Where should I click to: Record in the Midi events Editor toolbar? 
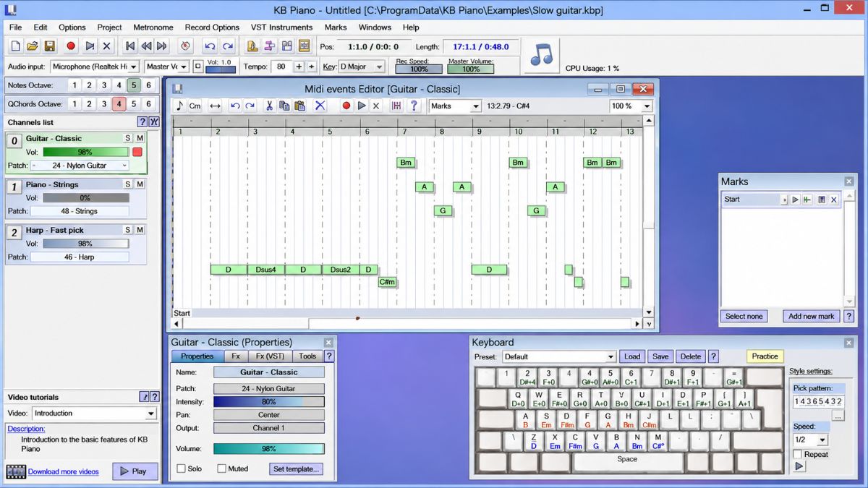346,106
